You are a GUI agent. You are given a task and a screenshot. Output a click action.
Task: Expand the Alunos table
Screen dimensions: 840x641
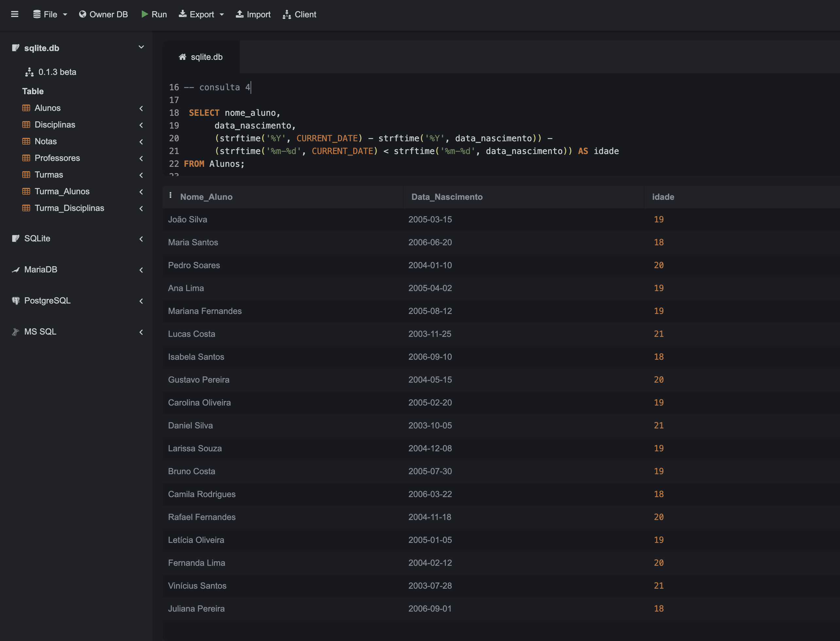[140, 108]
